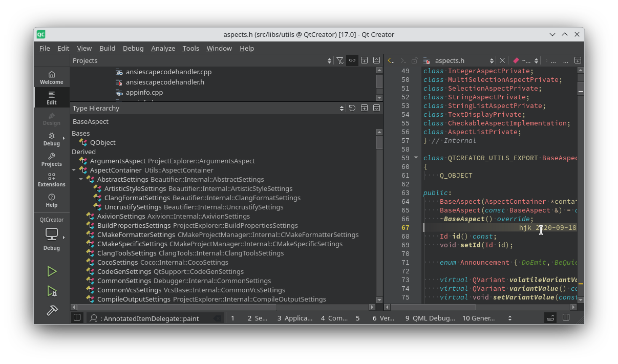This screenshot has height=364, width=618.
Task: Show the Application Output pane
Action: click(x=295, y=318)
